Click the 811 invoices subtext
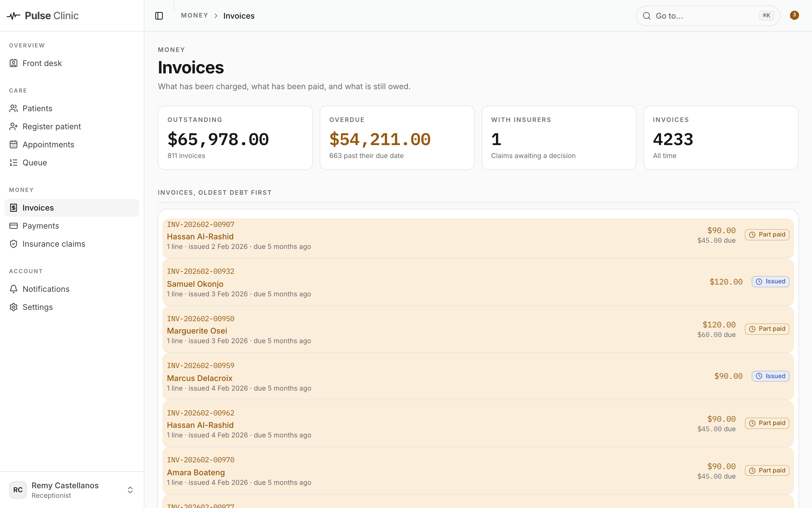This screenshot has width=812, height=508. click(x=186, y=156)
